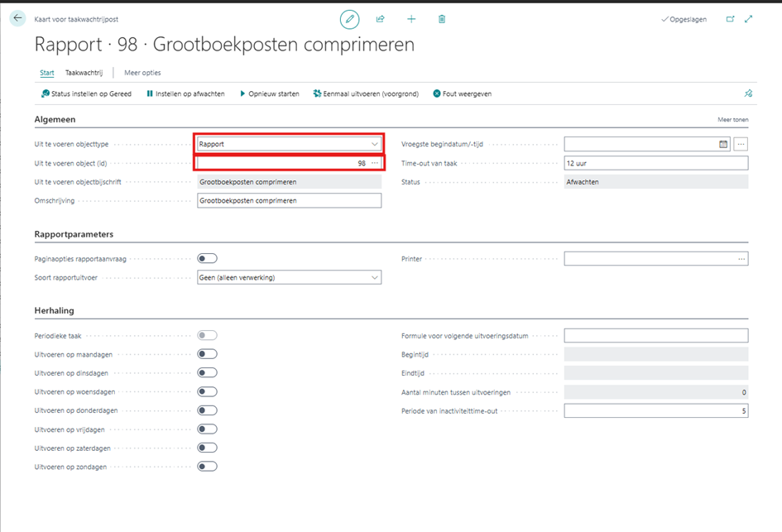Viewport: 782px width, 532px height.
Task: Expand Soort rapportuitvoer dropdown
Action: tap(374, 278)
